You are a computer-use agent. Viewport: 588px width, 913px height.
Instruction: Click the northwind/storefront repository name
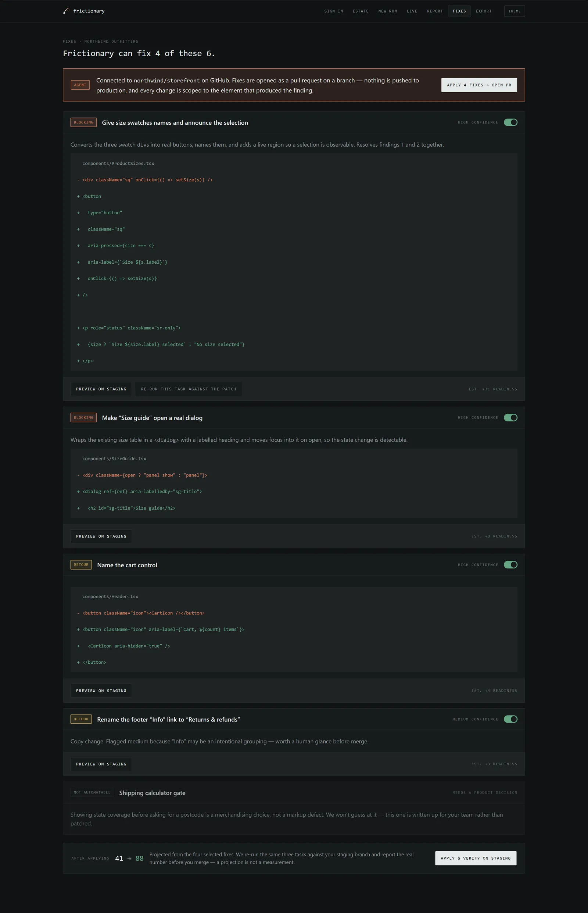pyautogui.click(x=166, y=81)
